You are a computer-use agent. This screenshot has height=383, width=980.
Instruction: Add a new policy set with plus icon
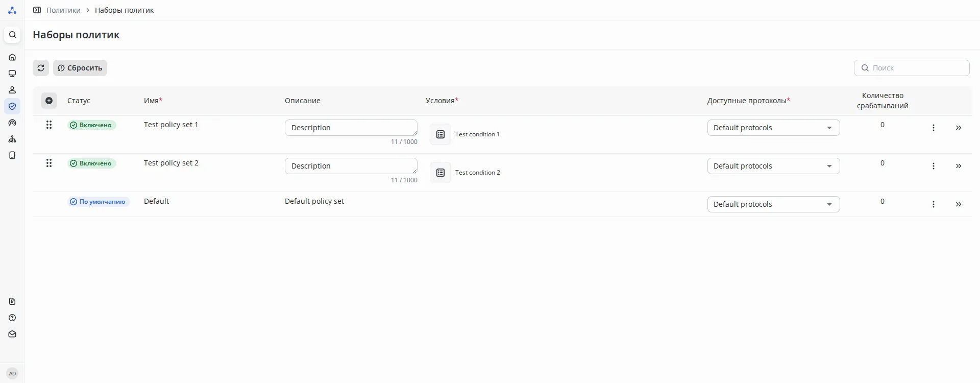[x=49, y=101]
